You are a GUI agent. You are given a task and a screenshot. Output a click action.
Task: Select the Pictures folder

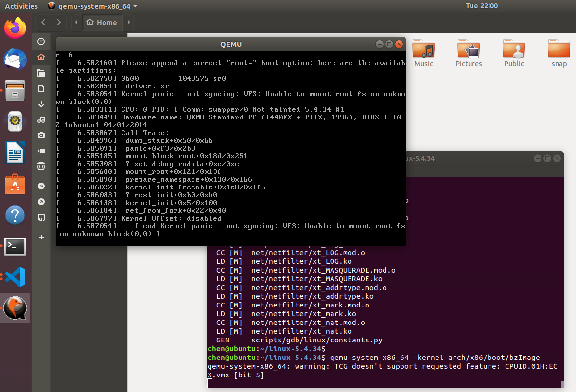(469, 53)
